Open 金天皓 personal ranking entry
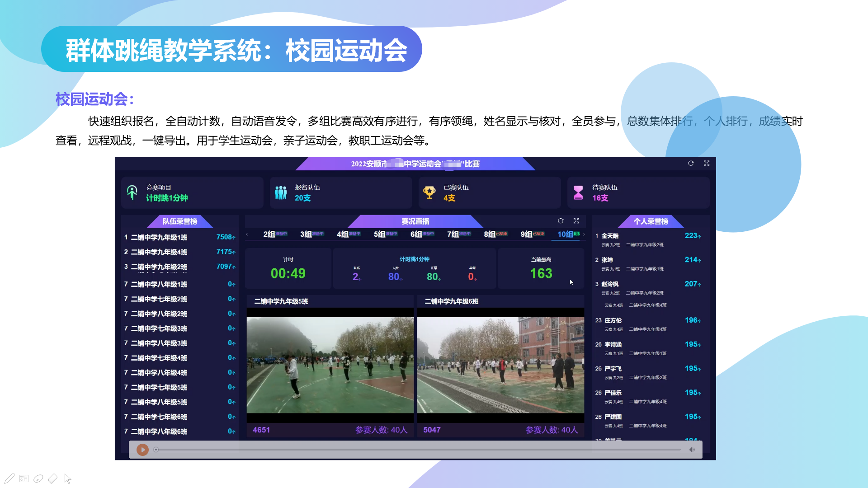The width and height of the screenshot is (868, 488). point(610,236)
